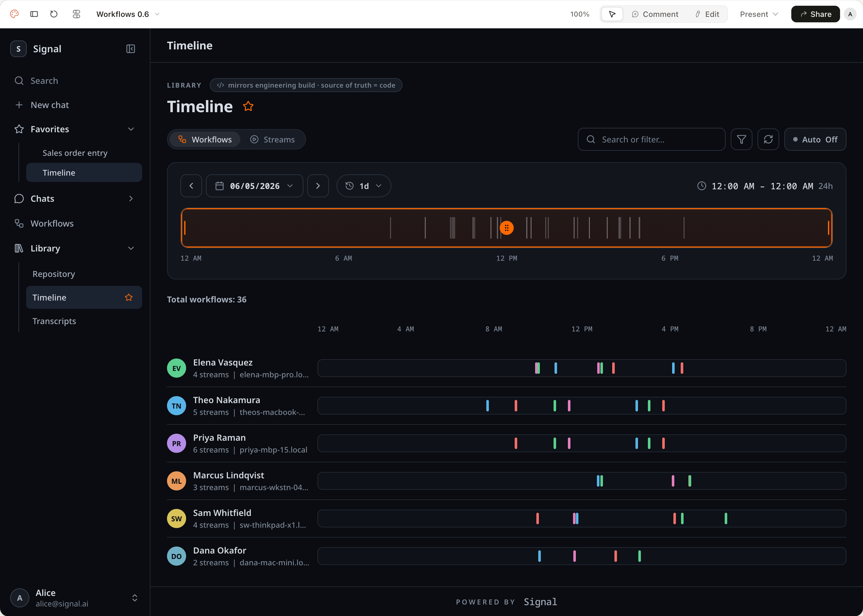Screen dimensions: 863x616
Task: Select the pointer cursor mode button
Action: click(x=612, y=14)
